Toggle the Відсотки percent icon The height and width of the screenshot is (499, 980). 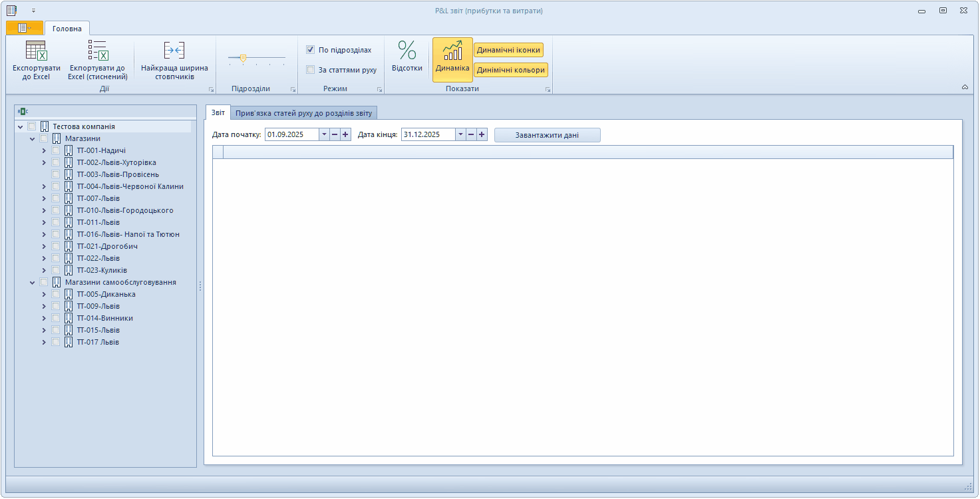click(x=407, y=51)
